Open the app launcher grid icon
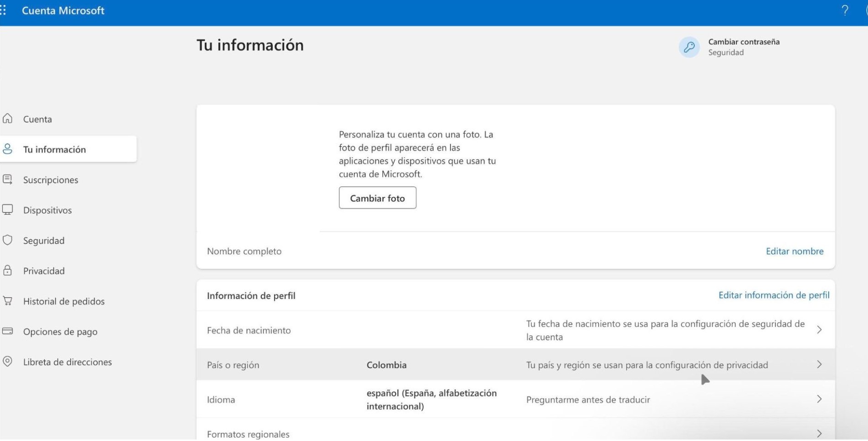Viewport: 868px width, 441px height. click(x=4, y=11)
